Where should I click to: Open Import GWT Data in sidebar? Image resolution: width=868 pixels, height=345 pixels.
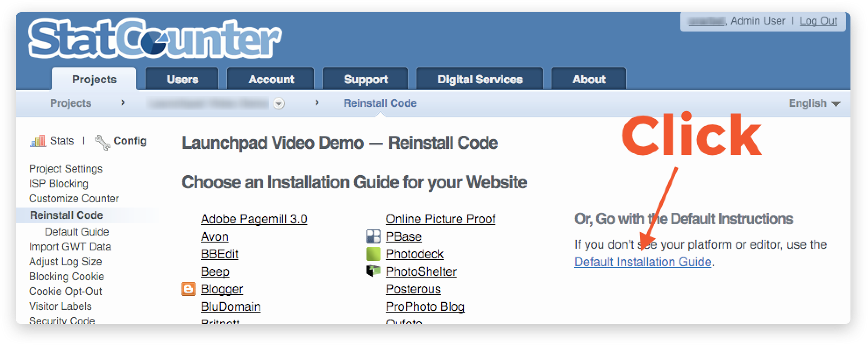pyautogui.click(x=70, y=246)
